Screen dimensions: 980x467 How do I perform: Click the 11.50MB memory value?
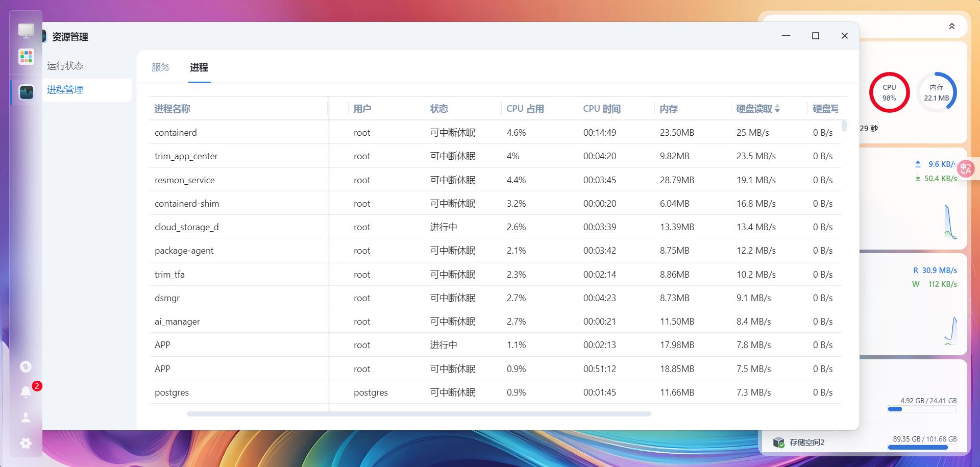point(677,322)
